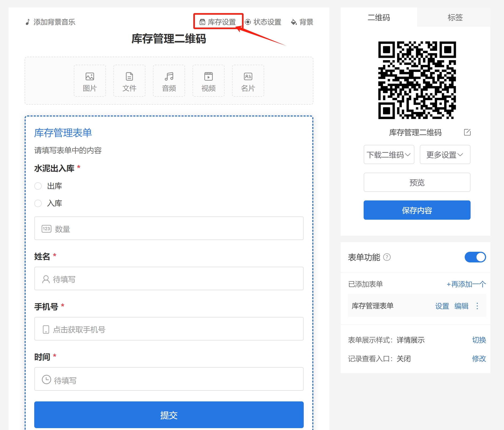Click the 123 icon in quantity field
This screenshot has width=504, height=430.
[x=47, y=229]
